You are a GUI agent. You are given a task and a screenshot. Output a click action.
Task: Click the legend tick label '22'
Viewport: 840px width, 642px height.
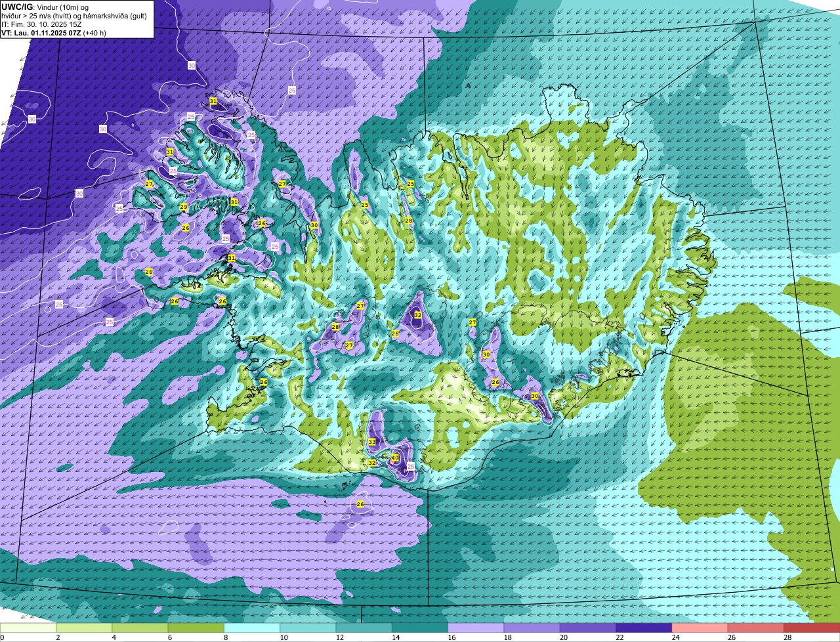coord(619,637)
